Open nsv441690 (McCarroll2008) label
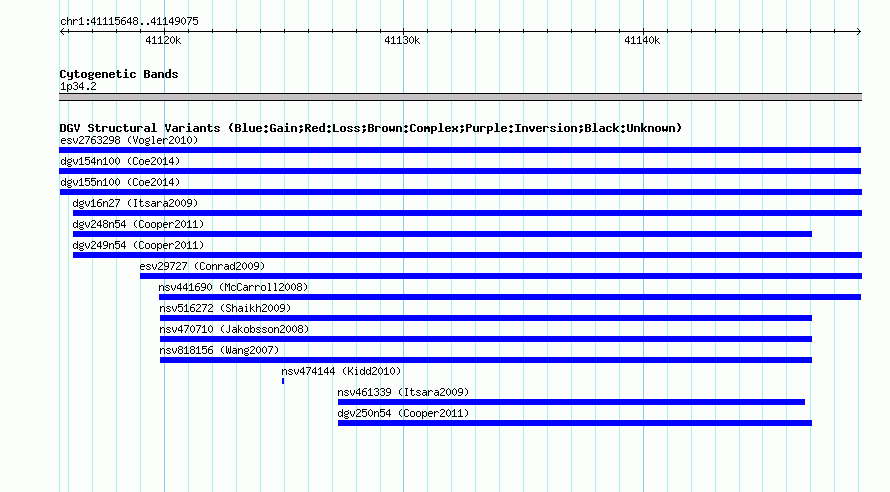 pyautogui.click(x=233, y=287)
